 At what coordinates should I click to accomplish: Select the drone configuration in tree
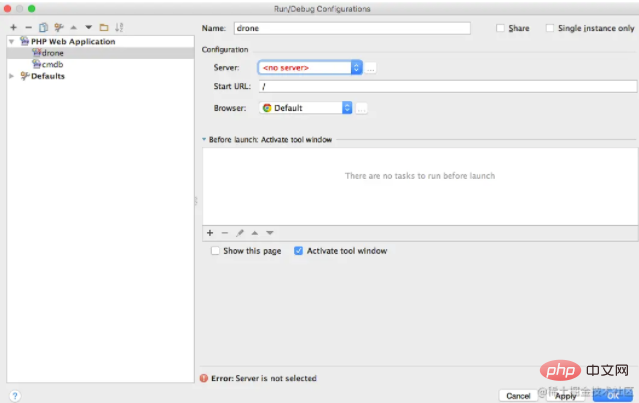[52, 53]
